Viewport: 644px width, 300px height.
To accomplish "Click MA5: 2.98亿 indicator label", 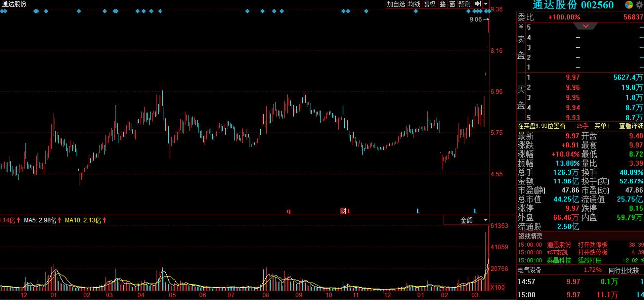I will [x=40, y=220].
